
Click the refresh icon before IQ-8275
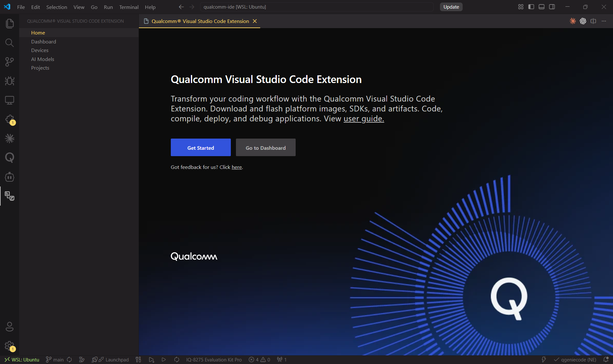(177, 360)
